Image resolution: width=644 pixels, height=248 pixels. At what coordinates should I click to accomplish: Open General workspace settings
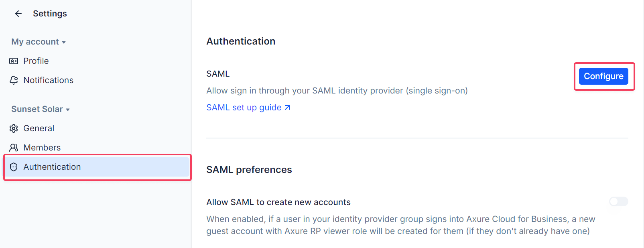(39, 128)
